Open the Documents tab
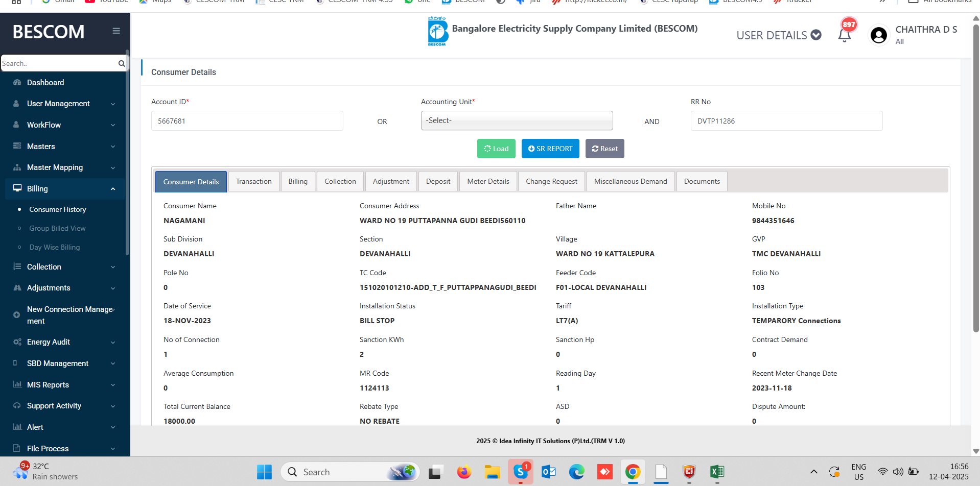Screen dimensions: 980x486 [702, 181]
